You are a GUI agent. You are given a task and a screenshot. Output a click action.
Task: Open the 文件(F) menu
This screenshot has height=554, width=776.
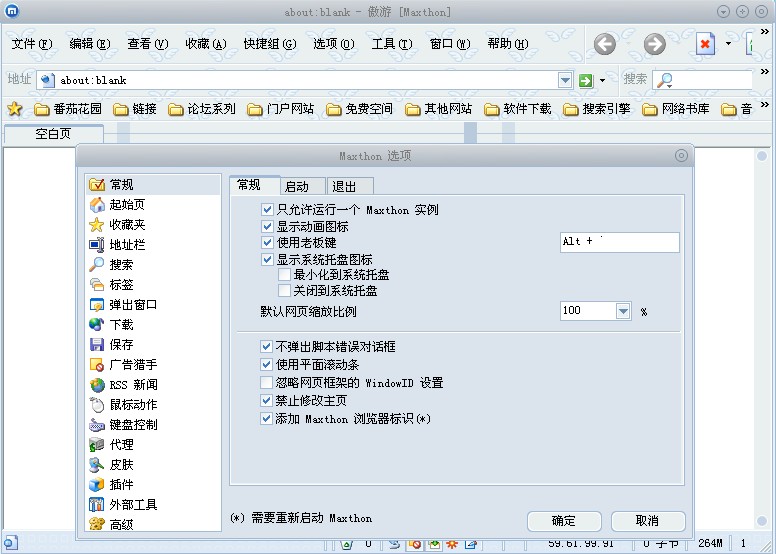coord(32,44)
